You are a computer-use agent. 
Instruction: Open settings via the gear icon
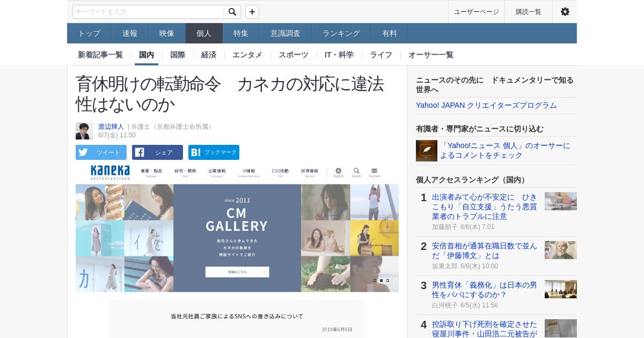[565, 12]
